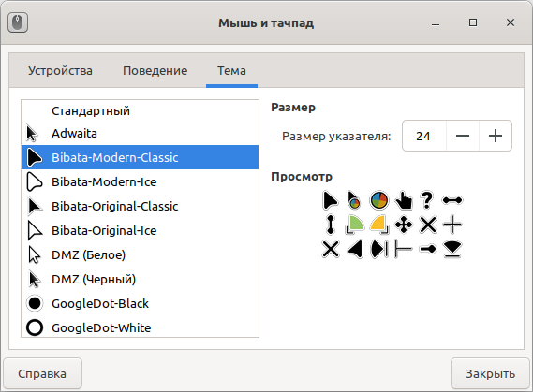Click the hand pointer preview cursor
The height and width of the screenshot is (392, 533).
[x=404, y=200]
